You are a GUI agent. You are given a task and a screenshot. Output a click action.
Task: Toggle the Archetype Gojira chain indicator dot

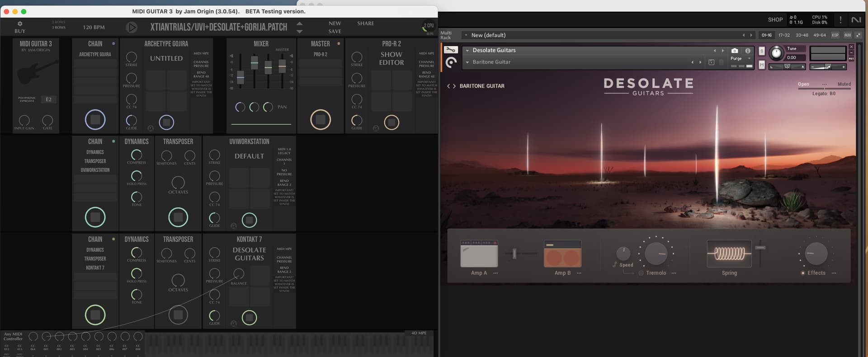(113, 43)
